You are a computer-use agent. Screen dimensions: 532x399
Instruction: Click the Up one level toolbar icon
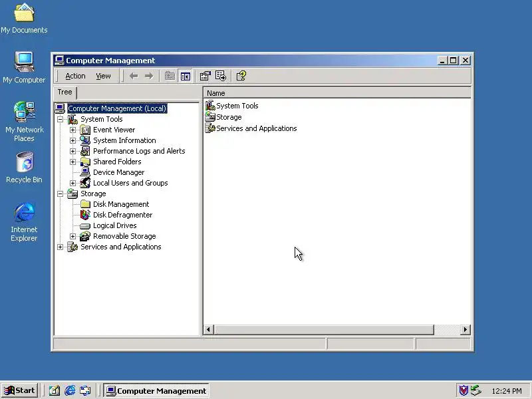[x=170, y=76]
